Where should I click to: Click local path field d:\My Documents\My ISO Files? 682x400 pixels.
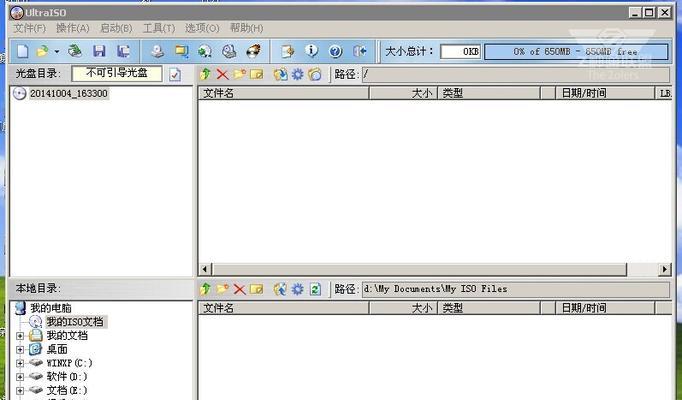pos(516,289)
